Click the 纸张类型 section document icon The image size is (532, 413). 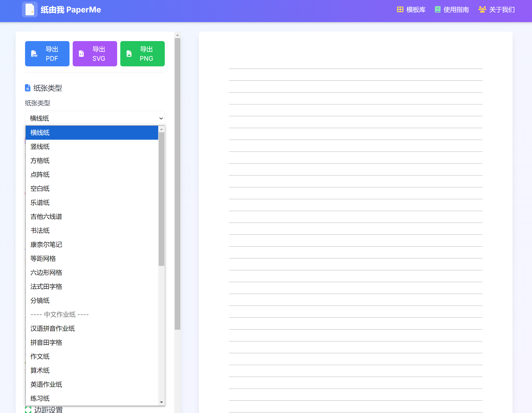pyautogui.click(x=28, y=88)
